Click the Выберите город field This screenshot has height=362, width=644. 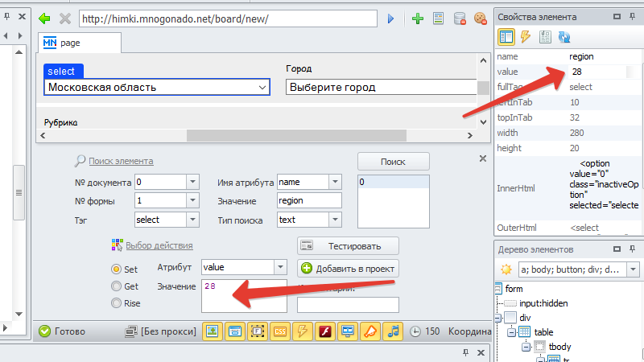click(x=381, y=87)
